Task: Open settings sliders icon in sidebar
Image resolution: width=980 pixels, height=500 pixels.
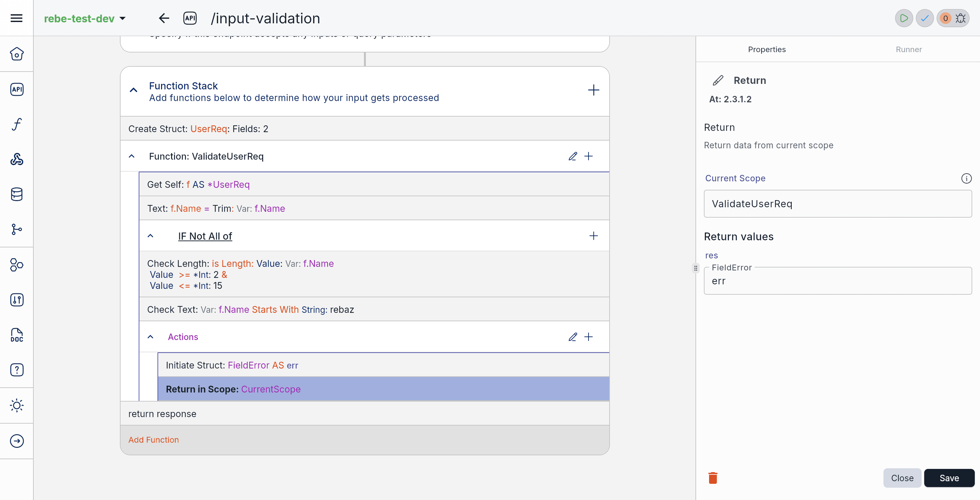Action: coord(16,300)
